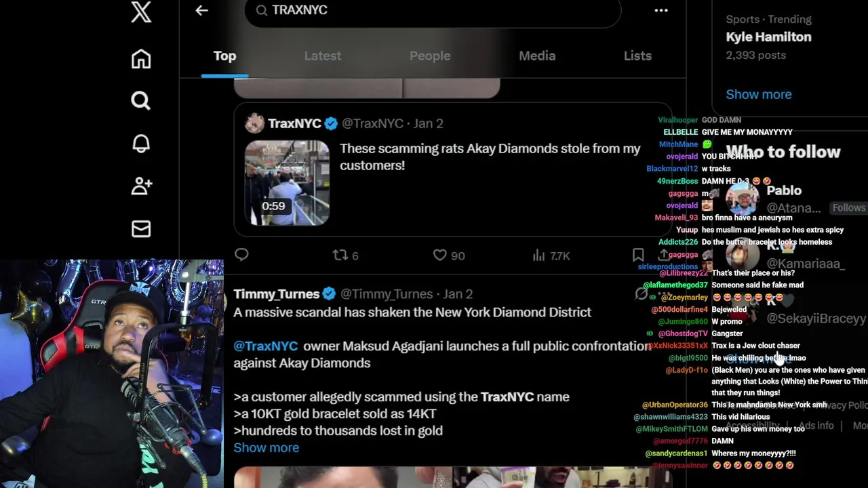
Task: Open Kyle Hamilton trending topic
Action: [768, 37]
